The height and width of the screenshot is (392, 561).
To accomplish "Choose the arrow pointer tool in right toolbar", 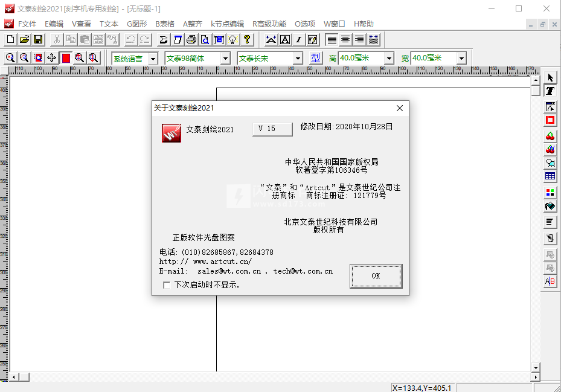I will point(550,77).
